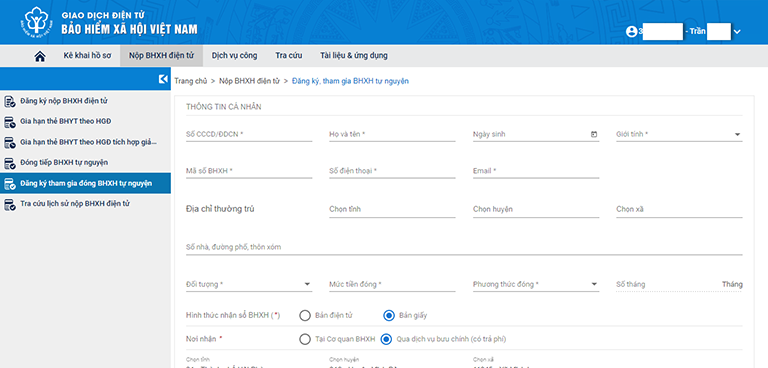
Task: Open the Đối tượng dropdown
Action: (x=249, y=284)
